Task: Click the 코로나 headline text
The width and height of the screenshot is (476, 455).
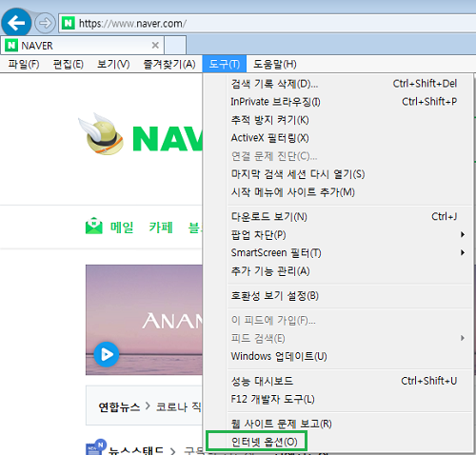Action: click(179, 406)
